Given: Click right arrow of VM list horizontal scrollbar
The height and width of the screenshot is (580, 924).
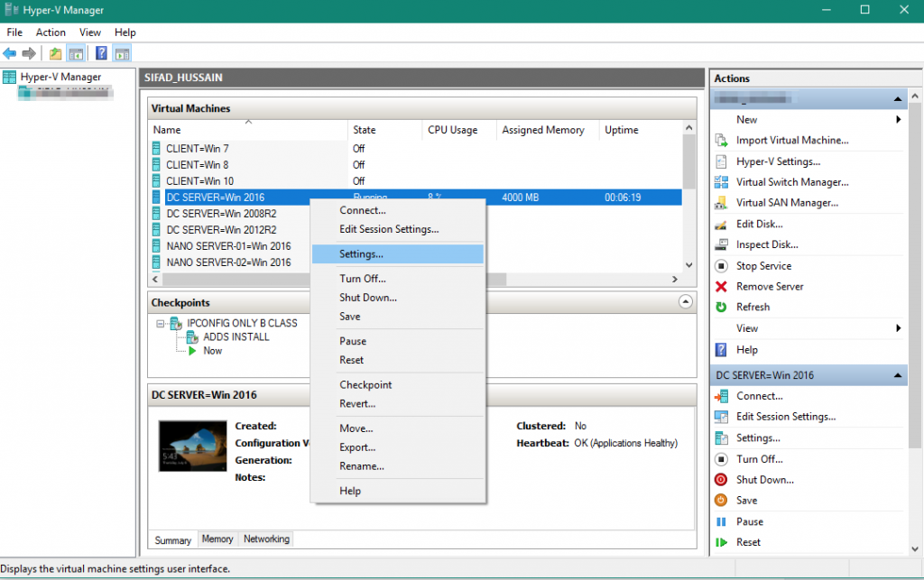Looking at the screenshot, I should pos(675,279).
